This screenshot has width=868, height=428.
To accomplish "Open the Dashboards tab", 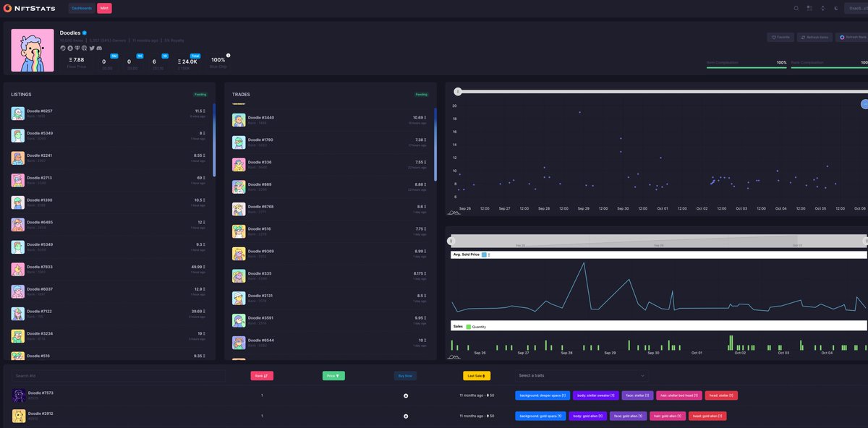I will point(82,8).
